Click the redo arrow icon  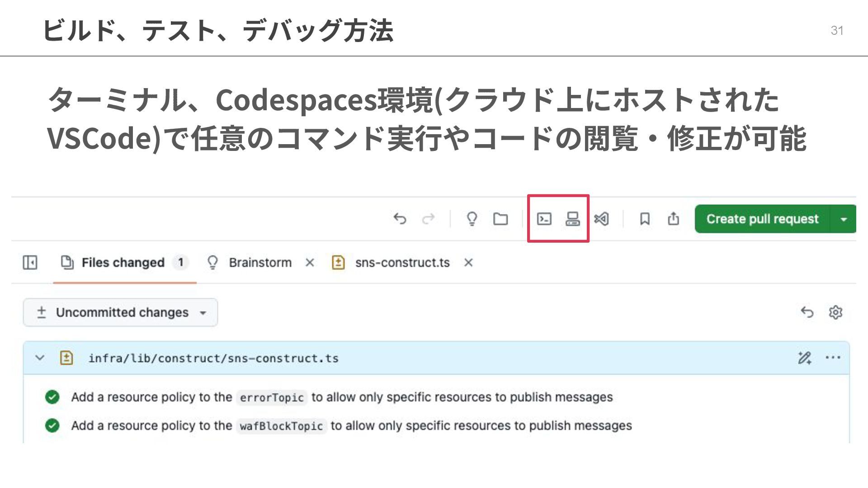click(428, 219)
